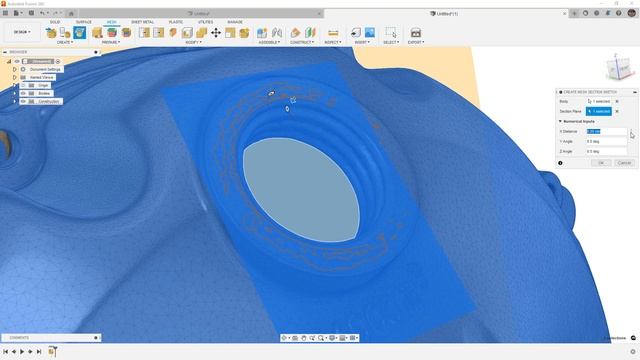Click the Save icon in the title toolbar
Image resolution: width=640 pixels, height=360 pixels.
pos(31,13)
